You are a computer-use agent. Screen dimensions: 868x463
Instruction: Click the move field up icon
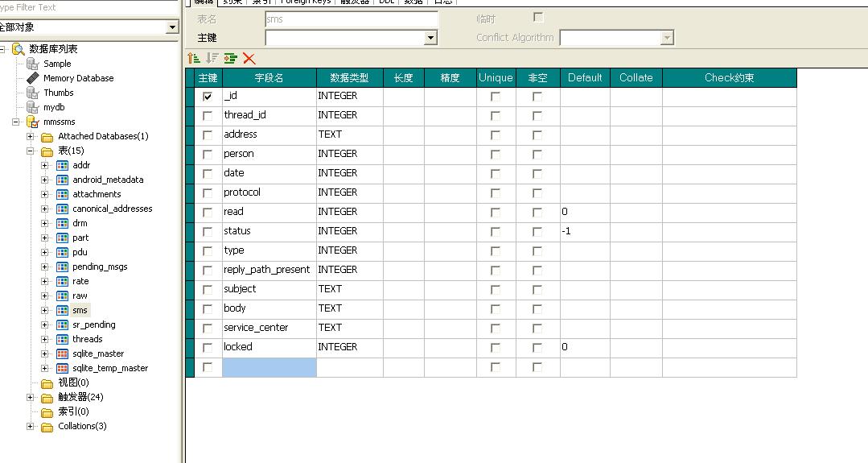click(194, 58)
